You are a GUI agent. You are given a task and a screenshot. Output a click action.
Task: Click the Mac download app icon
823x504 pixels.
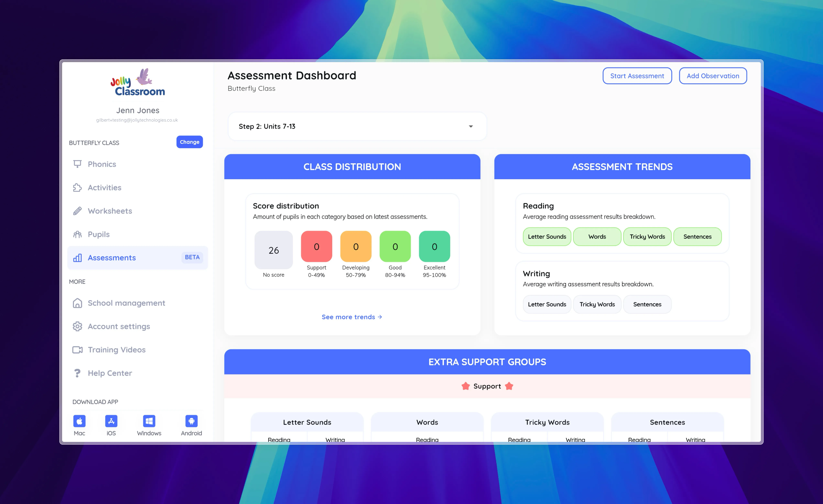coord(79,421)
